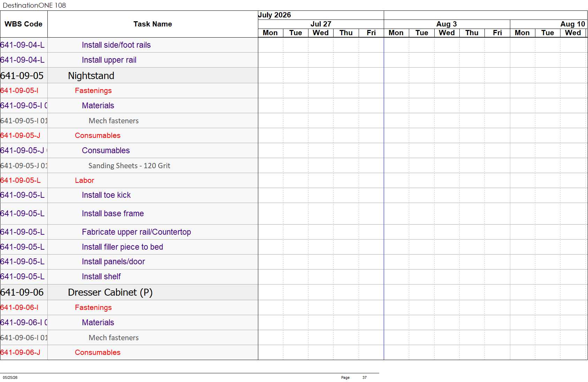Click the WBS code beside Install upper rail
588x382 pixels.
(22, 60)
